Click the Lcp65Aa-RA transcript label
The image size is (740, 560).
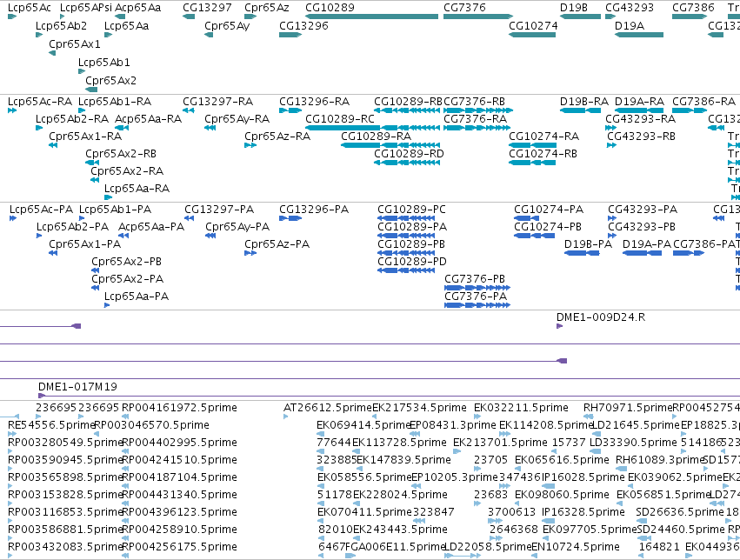(137, 188)
